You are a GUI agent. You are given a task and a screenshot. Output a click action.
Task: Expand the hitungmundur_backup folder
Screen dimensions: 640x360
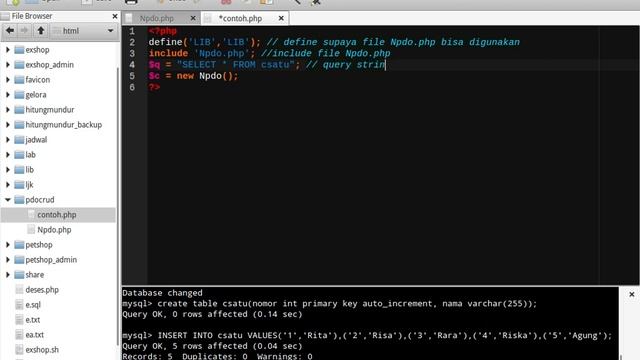pyautogui.click(x=8, y=125)
